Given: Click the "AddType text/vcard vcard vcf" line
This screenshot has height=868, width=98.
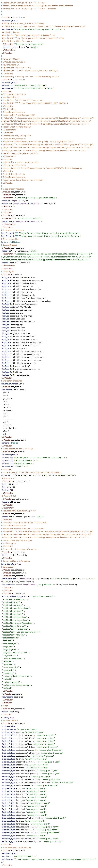Looking at the screenshot, I should (x=16, y=366).
